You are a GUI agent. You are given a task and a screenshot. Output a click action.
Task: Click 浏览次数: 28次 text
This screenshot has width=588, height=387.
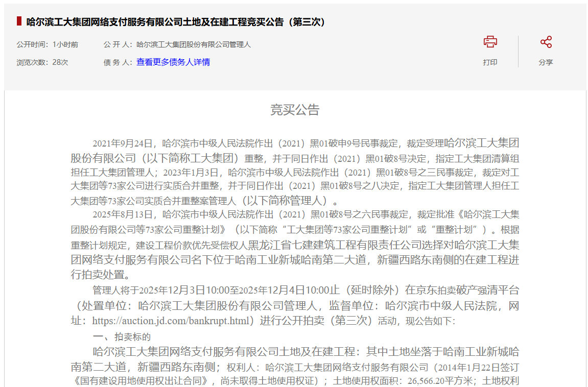42,62
